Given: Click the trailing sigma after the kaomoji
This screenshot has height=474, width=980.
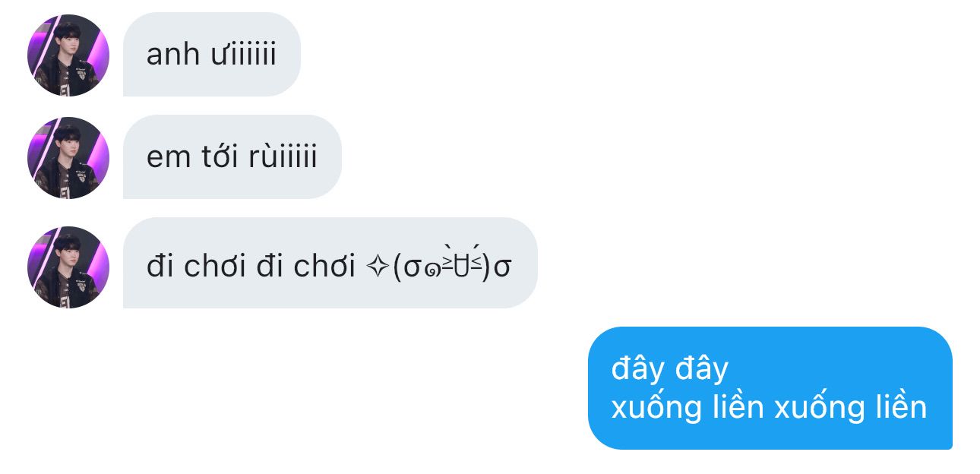Looking at the screenshot, I should coord(502,269).
